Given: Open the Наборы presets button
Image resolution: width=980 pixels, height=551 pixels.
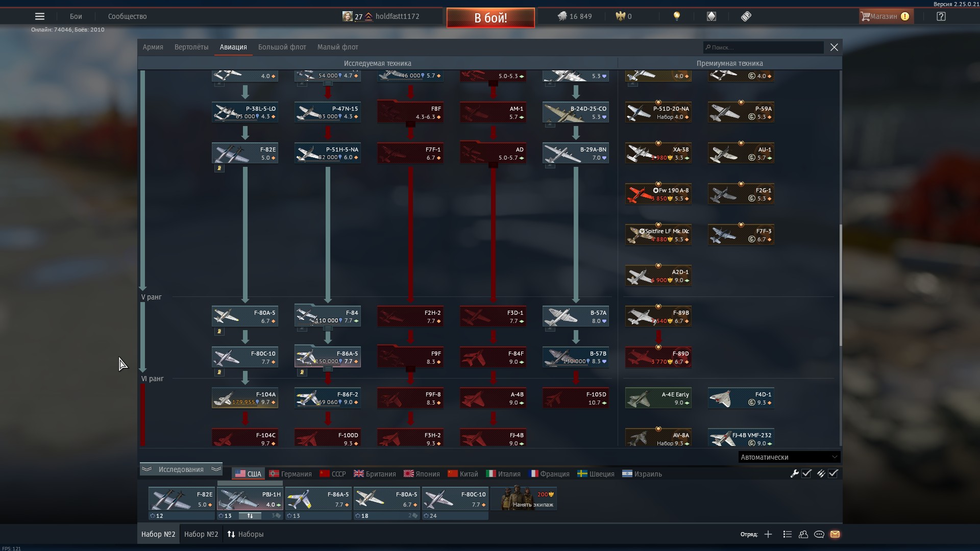Looking at the screenshot, I should [x=246, y=534].
